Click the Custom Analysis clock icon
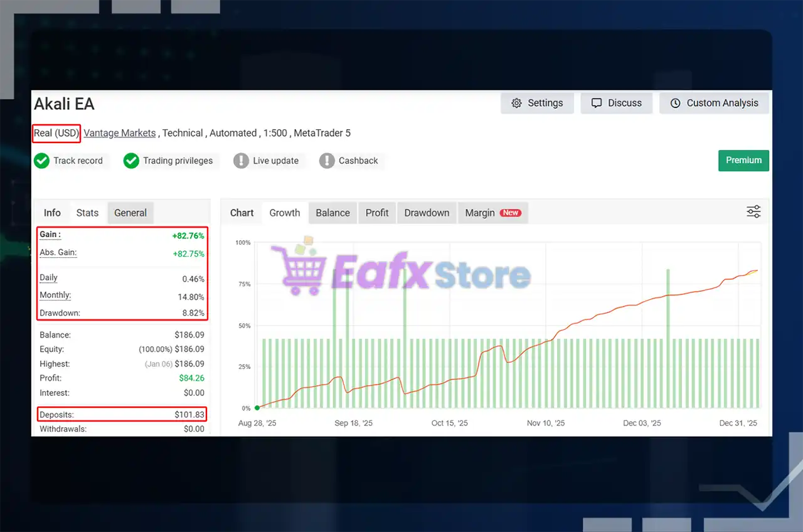Image resolution: width=803 pixels, height=532 pixels. coord(675,104)
